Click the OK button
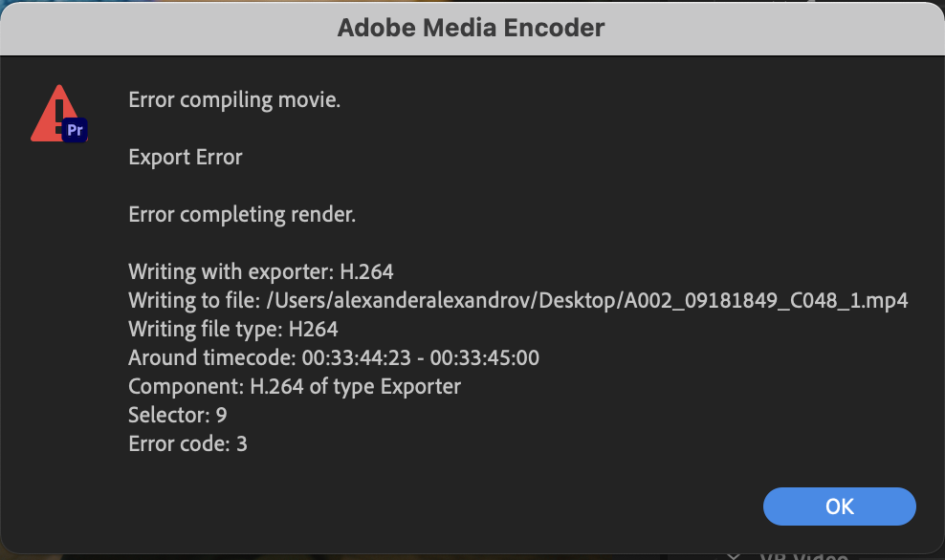 click(x=839, y=506)
